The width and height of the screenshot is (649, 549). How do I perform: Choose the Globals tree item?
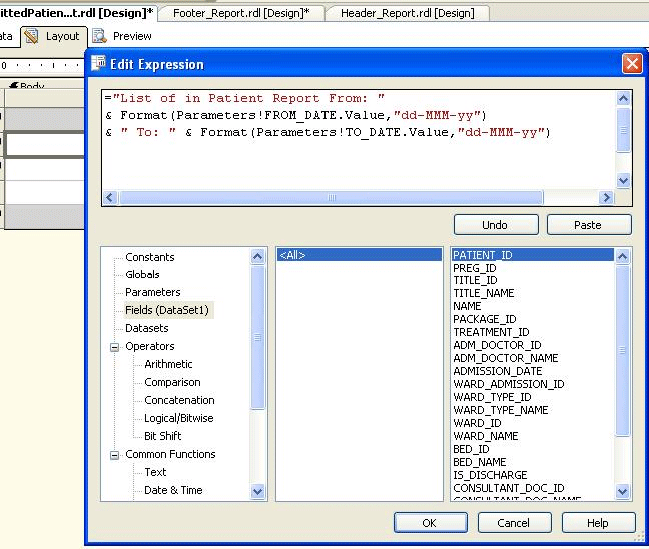pyautogui.click(x=142, y=275)
